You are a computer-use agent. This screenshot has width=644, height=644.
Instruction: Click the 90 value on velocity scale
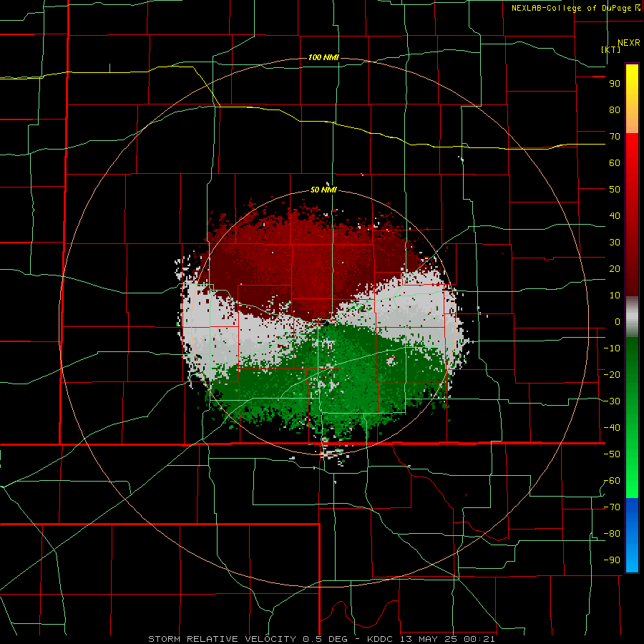[x=615, y=84]
